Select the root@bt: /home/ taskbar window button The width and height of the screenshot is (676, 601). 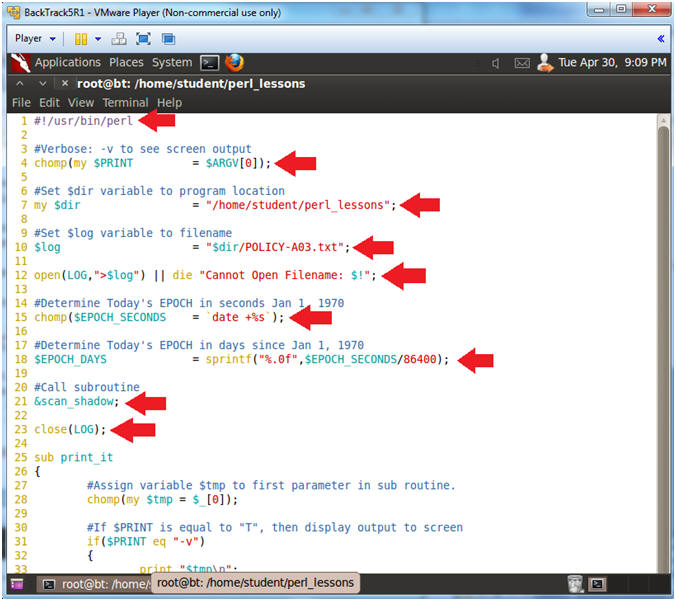pyautogui.click(x=94, y=584)
